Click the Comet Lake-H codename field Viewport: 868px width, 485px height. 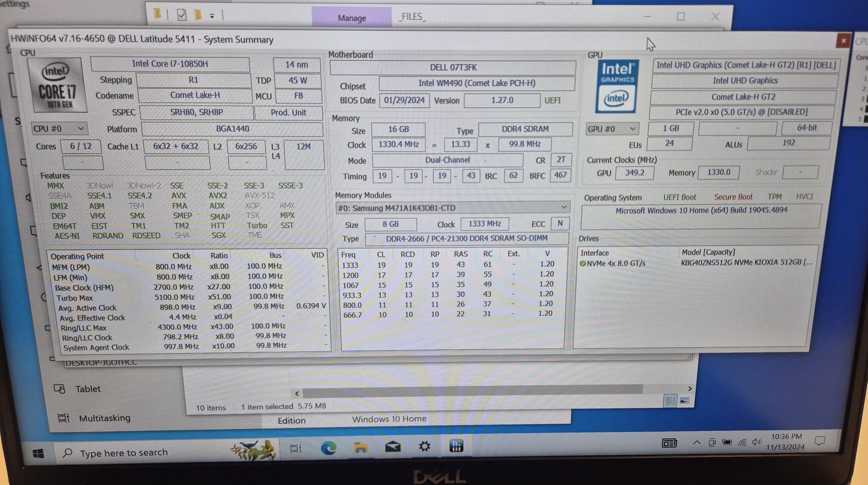tap(195, 95)
